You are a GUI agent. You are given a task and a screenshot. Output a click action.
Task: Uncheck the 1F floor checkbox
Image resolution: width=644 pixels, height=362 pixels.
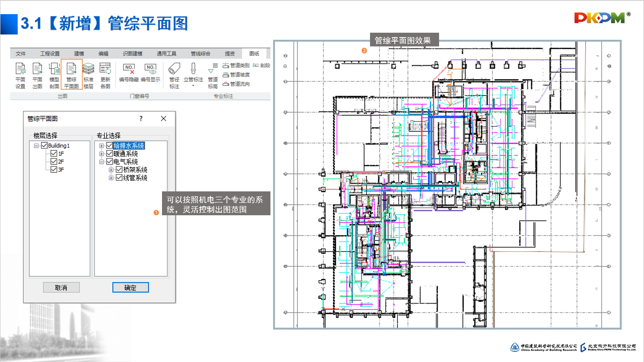[x=54, y=153]
